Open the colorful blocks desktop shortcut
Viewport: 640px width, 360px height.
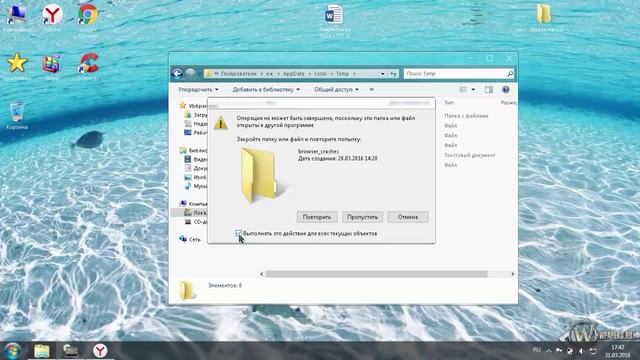(x=51, y=65)
